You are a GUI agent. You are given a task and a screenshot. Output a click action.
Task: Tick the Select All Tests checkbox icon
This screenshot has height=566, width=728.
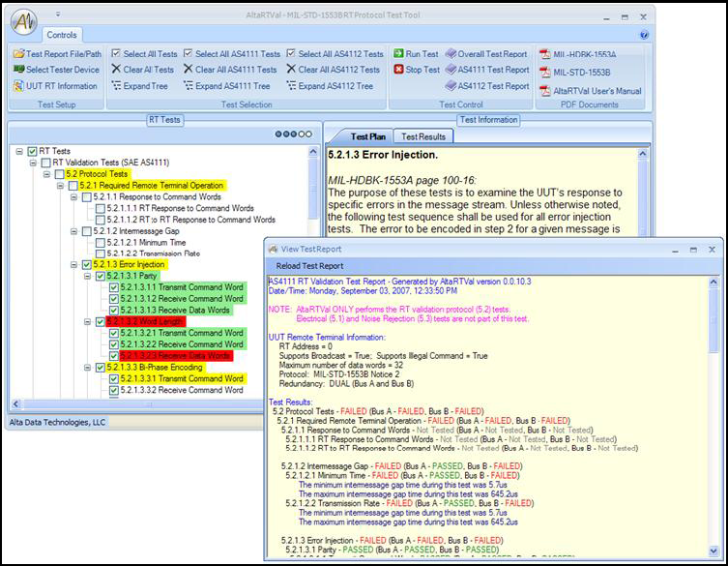pos(116,53)
